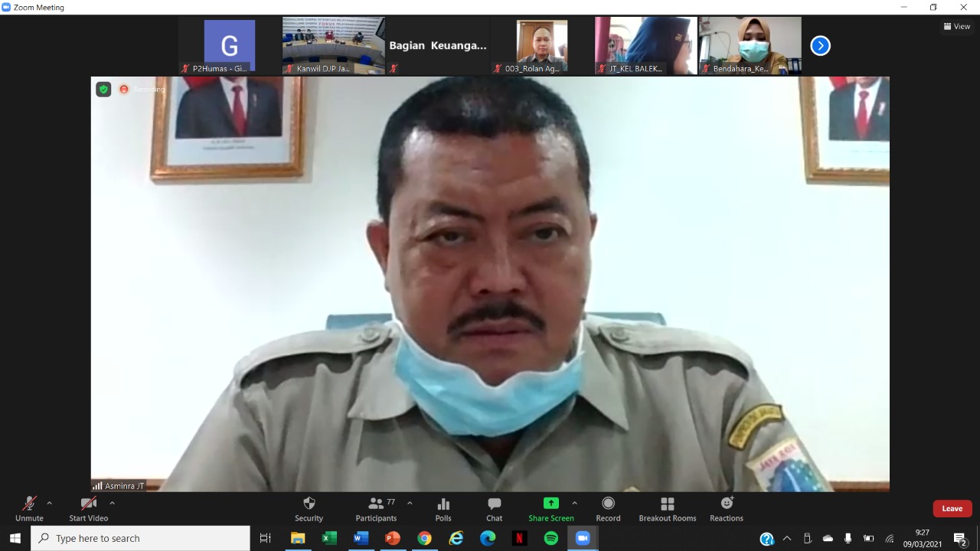This screenshot has height=551, width=980.
Task: Expand share options arrow beside Share Screen
Action: [x=575, y=503]
